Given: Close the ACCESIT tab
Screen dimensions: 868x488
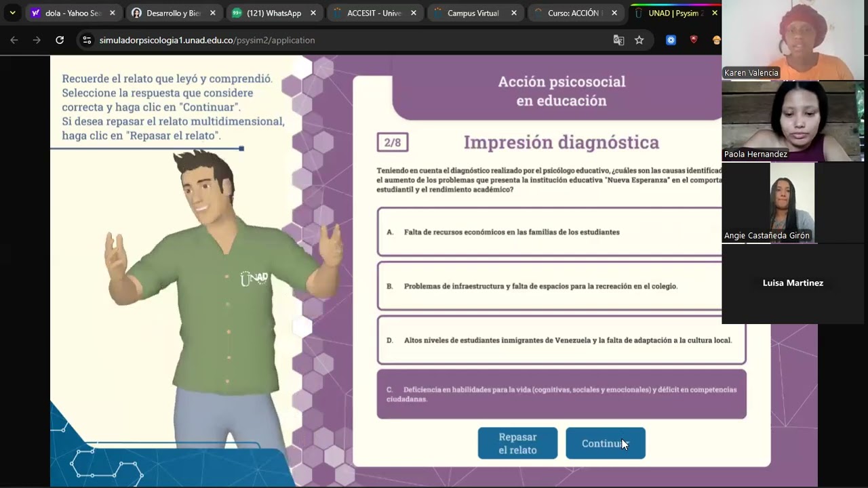Looking at the screenshot, I should click(414, 13).
